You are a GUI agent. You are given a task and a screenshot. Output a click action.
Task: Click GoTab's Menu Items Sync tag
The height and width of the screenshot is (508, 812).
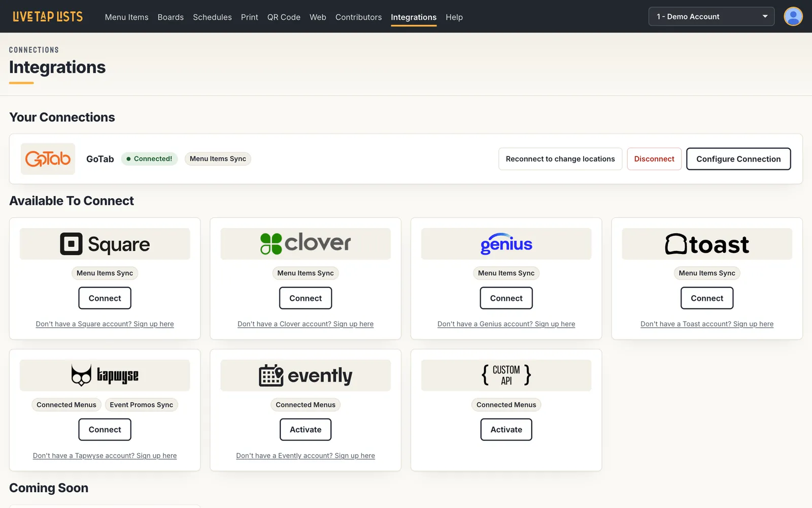(x=218, y=159)
